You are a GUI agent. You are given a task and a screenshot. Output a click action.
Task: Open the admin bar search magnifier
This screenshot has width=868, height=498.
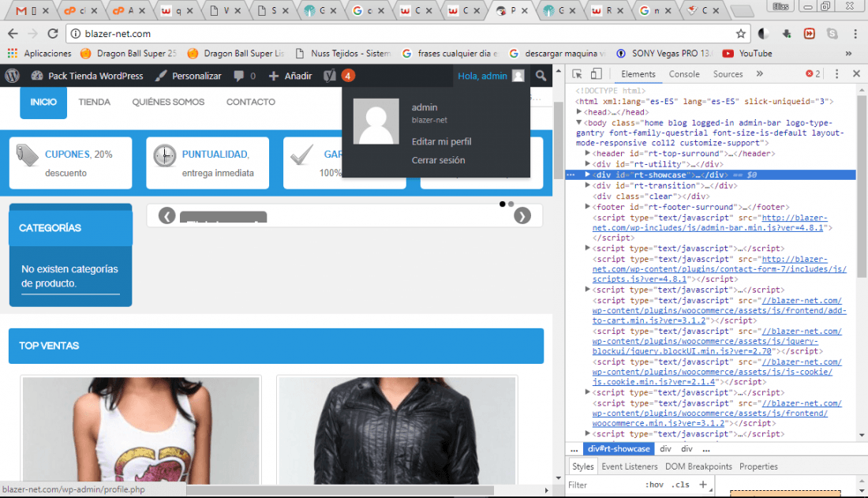(541, 76)
